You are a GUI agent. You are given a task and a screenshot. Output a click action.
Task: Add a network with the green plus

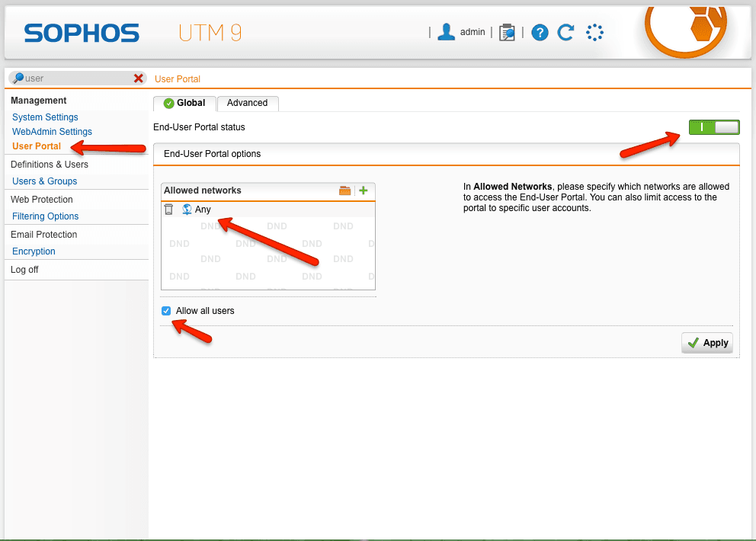(x=364, y=190)
